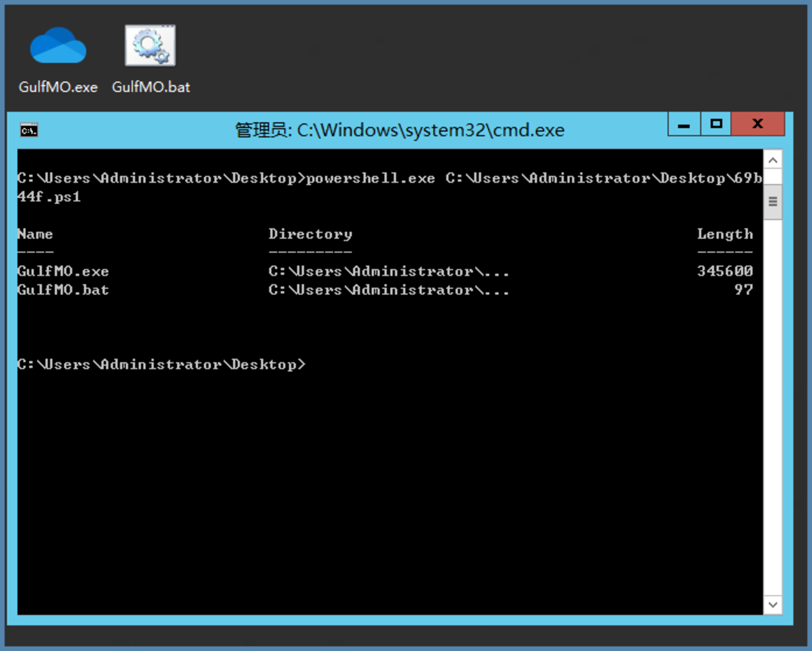Click the Directory column header text
The image size is (812, 651).
click(x=310, y=234)
